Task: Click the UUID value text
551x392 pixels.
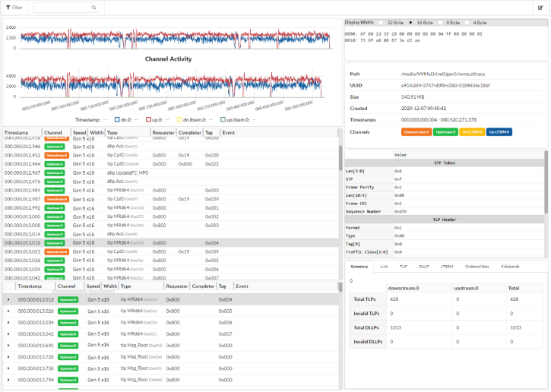Action: 445,85
